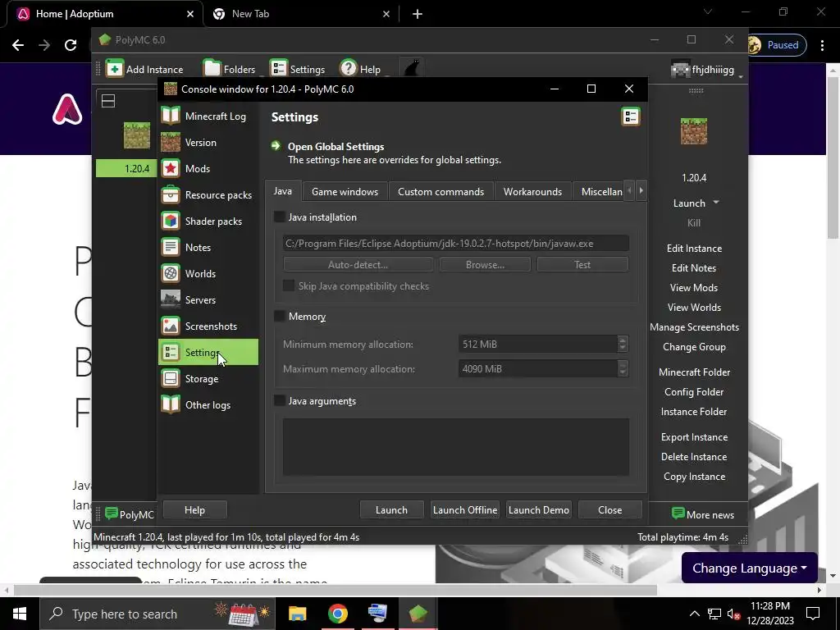Open the Version page grass block icon
The image size is (840, 630).
click(x=171, y=142)
